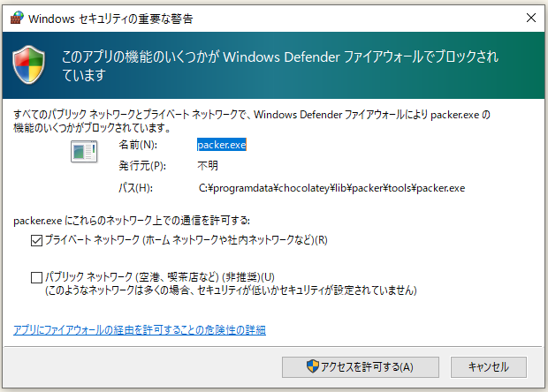Screen dimensions: 548x392
Task: Click the 名前(N): label
Action: point(138,145)
